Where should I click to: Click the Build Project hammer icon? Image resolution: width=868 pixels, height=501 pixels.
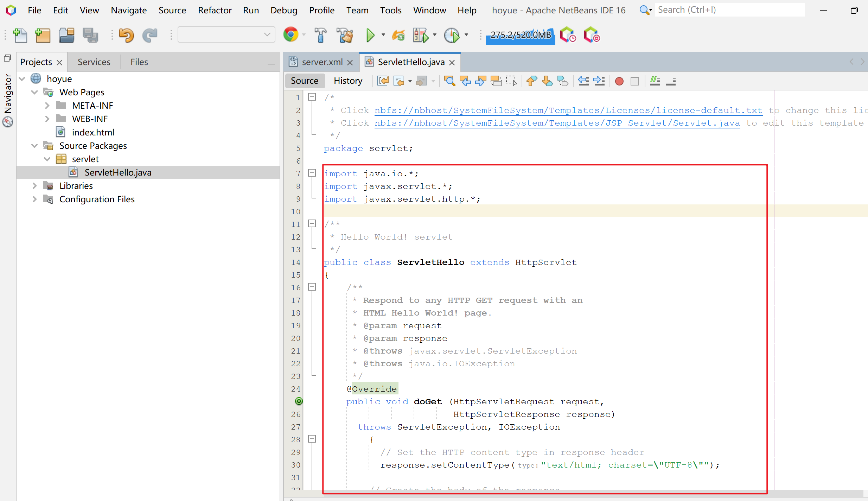[x=320, y=35]
